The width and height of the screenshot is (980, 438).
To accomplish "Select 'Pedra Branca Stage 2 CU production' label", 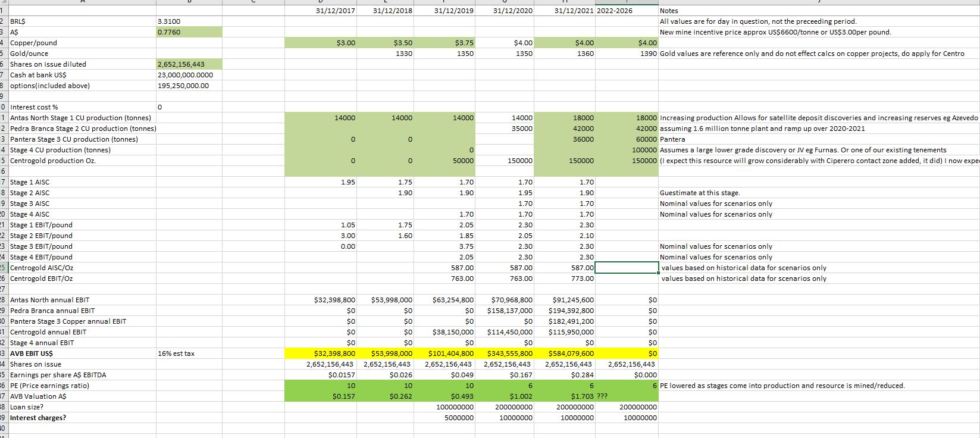I will pyautogui.click(x=83, y=129).
